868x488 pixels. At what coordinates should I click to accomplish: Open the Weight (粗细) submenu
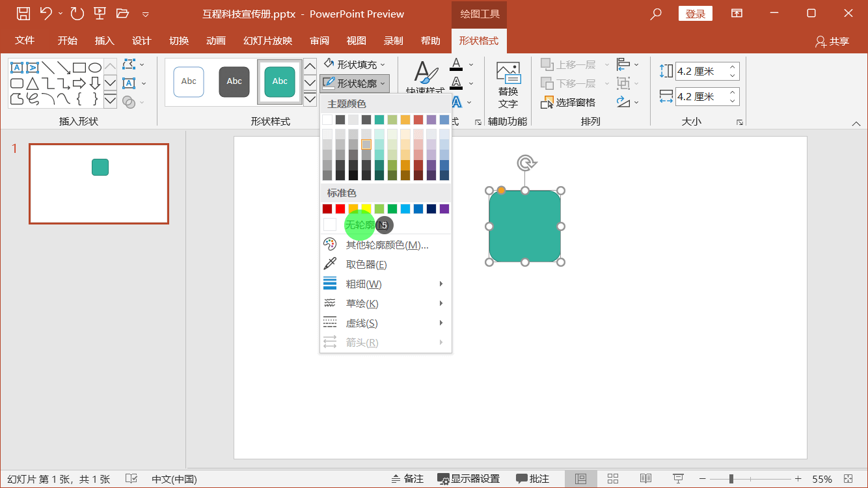(x=386, y=284)
